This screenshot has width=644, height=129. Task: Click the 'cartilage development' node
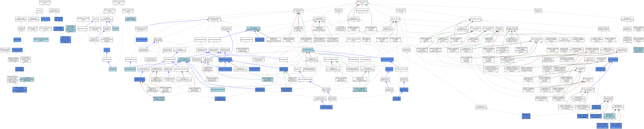coord(225,59)
